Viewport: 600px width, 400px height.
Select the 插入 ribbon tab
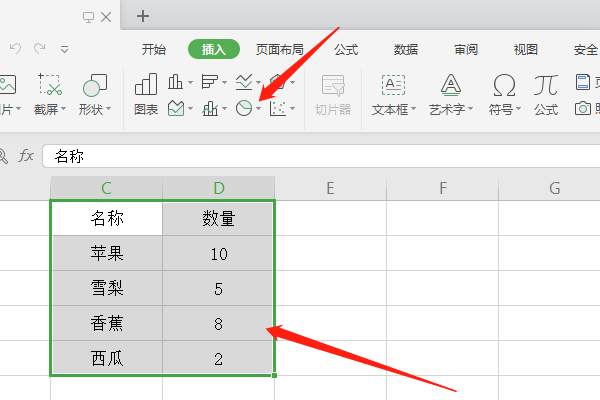pyautogui.click(x=214, y=49)
